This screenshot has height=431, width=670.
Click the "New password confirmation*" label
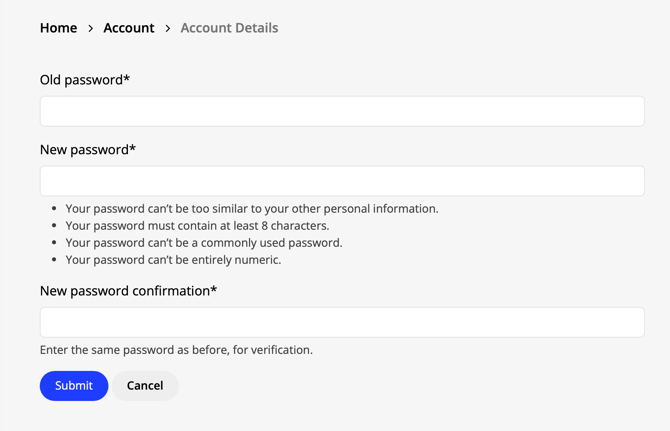click(128, 291)
